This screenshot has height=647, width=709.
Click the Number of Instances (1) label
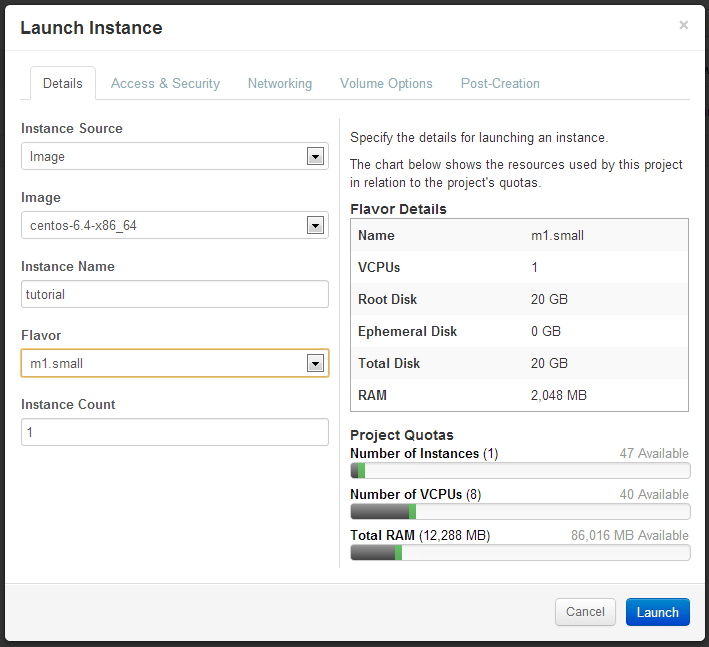point(424,453)
